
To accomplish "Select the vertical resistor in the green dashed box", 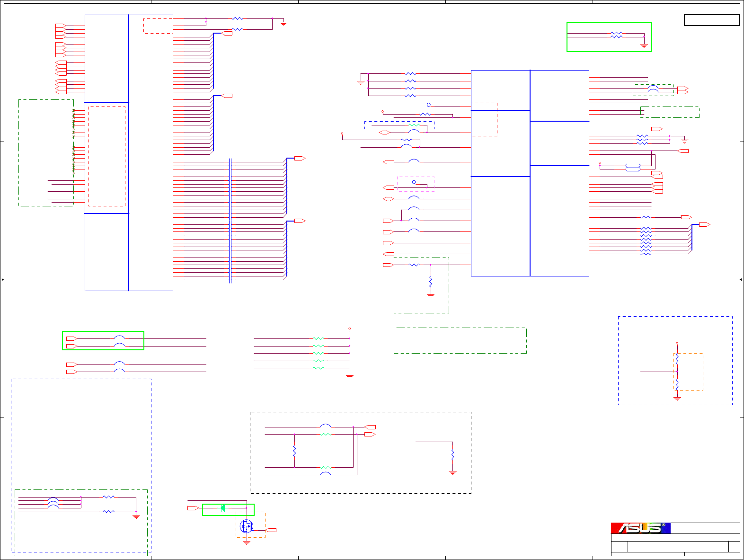I will pyautogui.click(x=430, y=282).
